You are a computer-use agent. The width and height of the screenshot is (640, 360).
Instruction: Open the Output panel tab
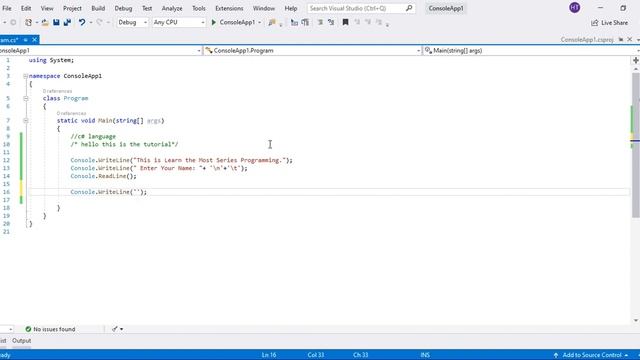click(21, 340)
